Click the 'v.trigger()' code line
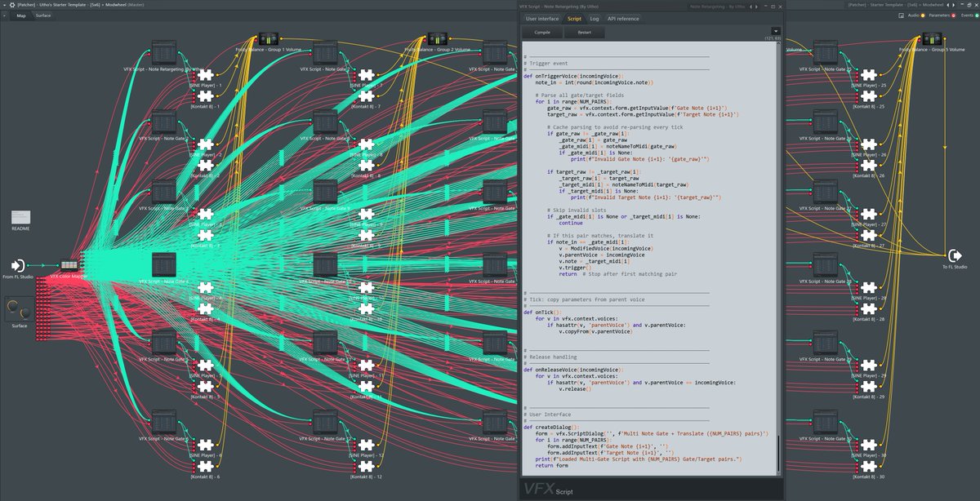 click(574, 268)
